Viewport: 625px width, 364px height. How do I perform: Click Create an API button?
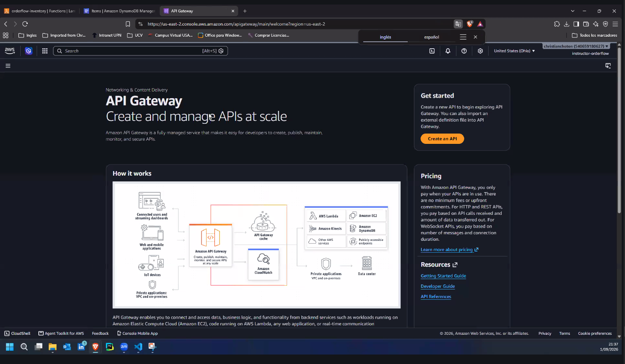pyautogui.click(x=442, y=139)
